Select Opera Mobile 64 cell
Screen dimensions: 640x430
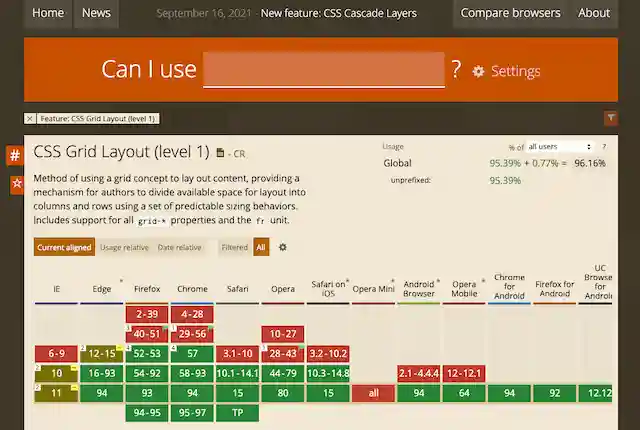pyautogui.click(x=464, y=393)
